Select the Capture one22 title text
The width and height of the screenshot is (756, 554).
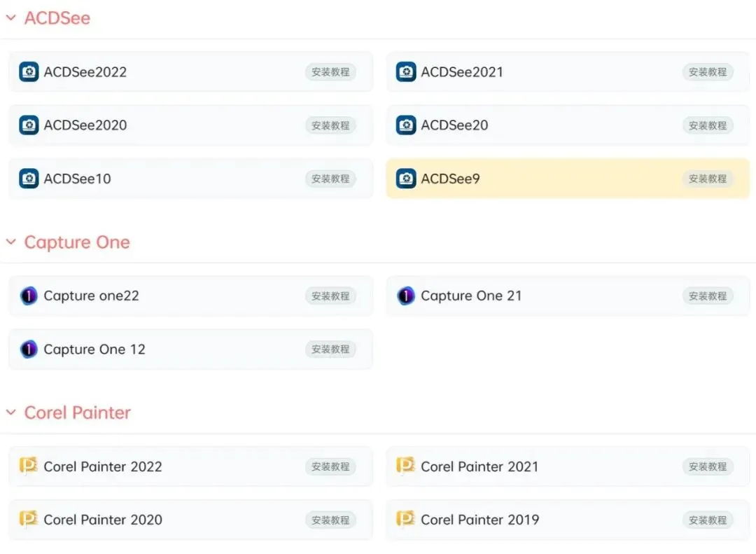point(91,296)
